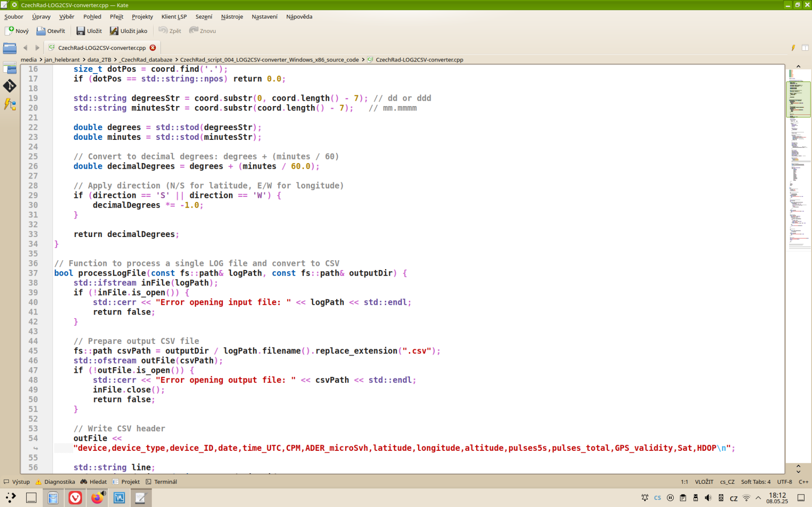Click the processLogFile function name
The height and width of the screenshot is (507, 812).
tap(112, 273)
